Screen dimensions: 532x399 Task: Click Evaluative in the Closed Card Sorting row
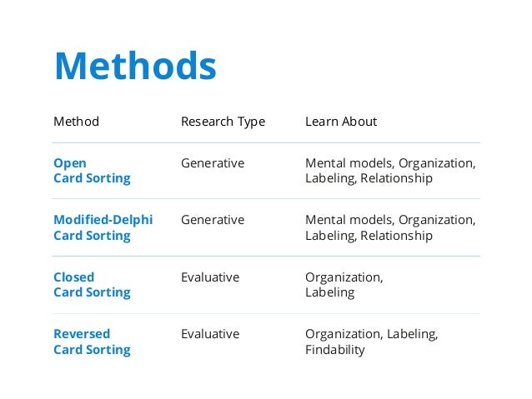[210, 277]
